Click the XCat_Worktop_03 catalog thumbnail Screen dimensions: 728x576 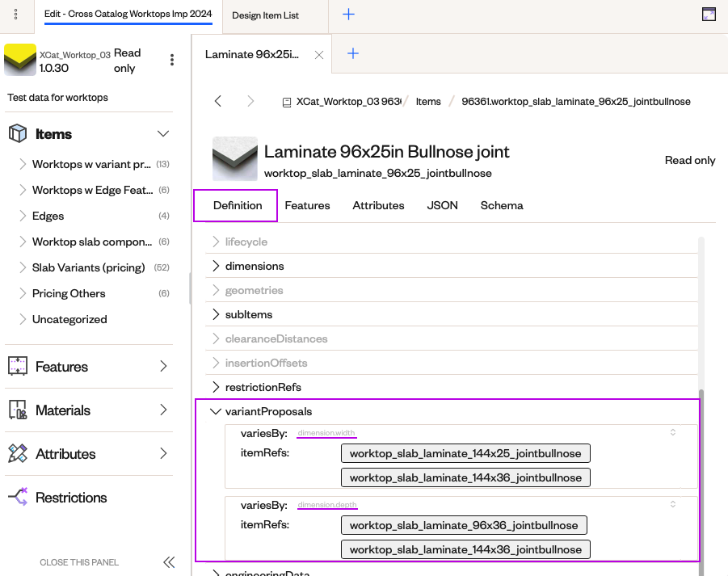[20, 60]
